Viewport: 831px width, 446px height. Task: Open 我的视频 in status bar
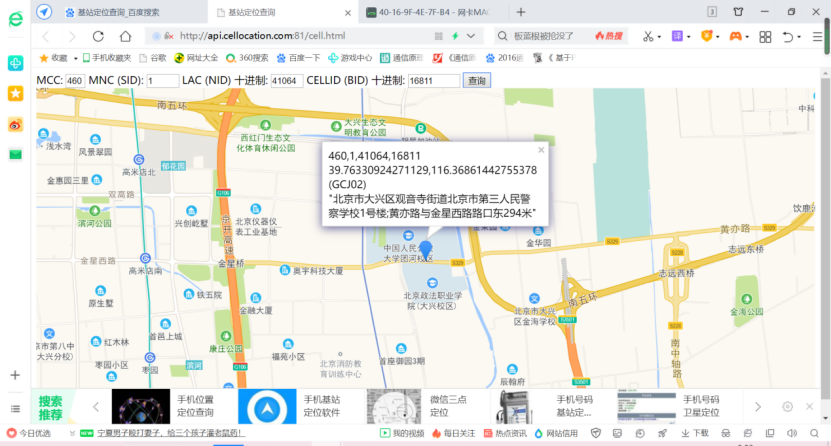402,433
